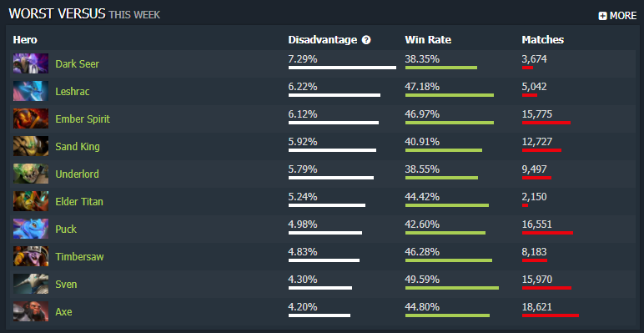Click Puck hero portrait icon
The height and width of the screenshot is (333, 644).
point(31,229)
